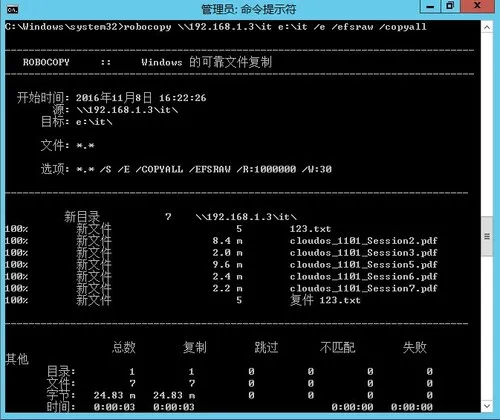The height and width of the screenshot is (420, 500).
Task: Click the target path 'e:\it\'
Action: 94,122
